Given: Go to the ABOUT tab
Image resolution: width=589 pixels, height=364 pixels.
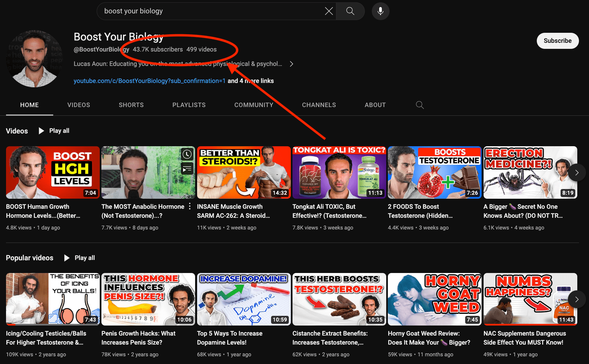Looking at the screenshot, I should tap(375, 105).
